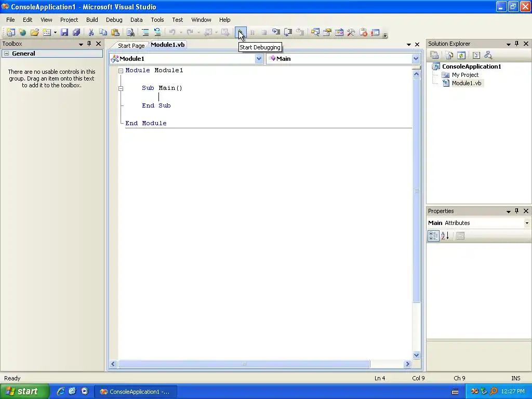Click the View Class Diagram icon in Solution Explorer

click(488, 55)
